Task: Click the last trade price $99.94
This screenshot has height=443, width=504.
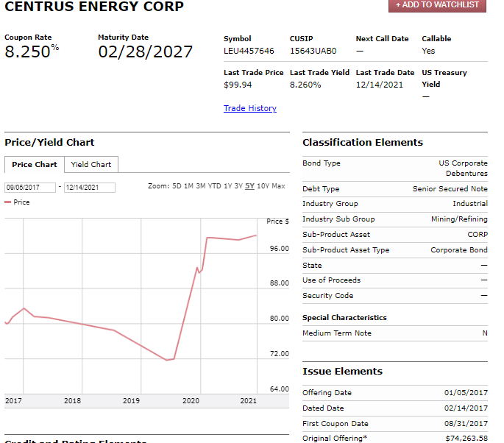Action: (x=238, y=85)
